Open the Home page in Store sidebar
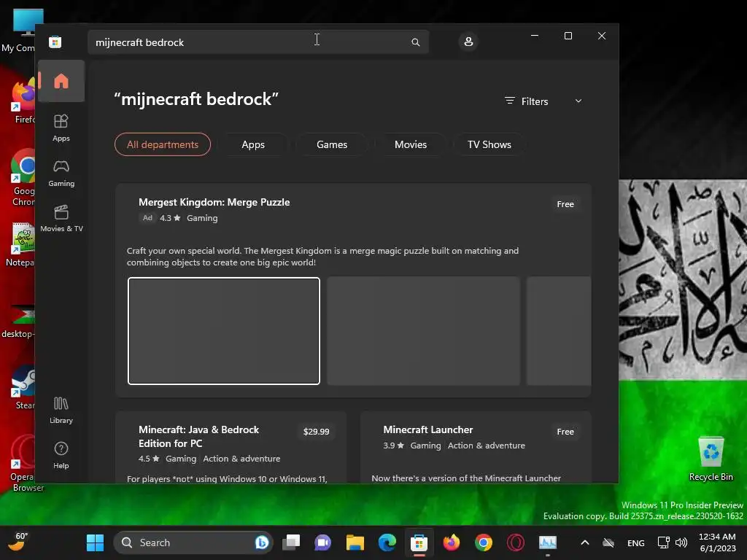The height and width of the screenshot is (560, 747). [61, 81]
